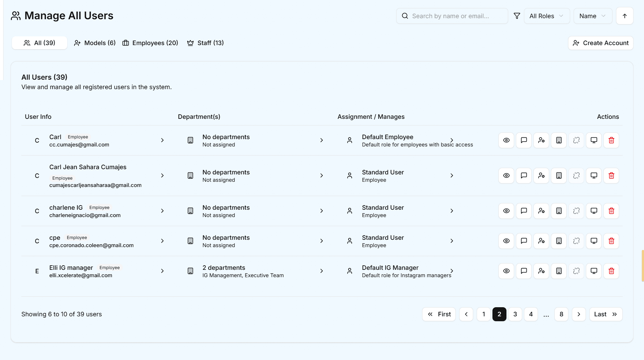
Task: Click eye icon for cpe user
Action: (x=506, y=241)
